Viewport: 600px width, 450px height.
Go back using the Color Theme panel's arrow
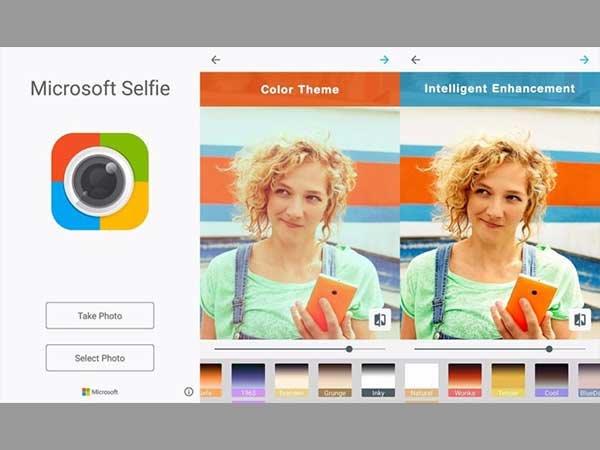(x=215, y=60)
